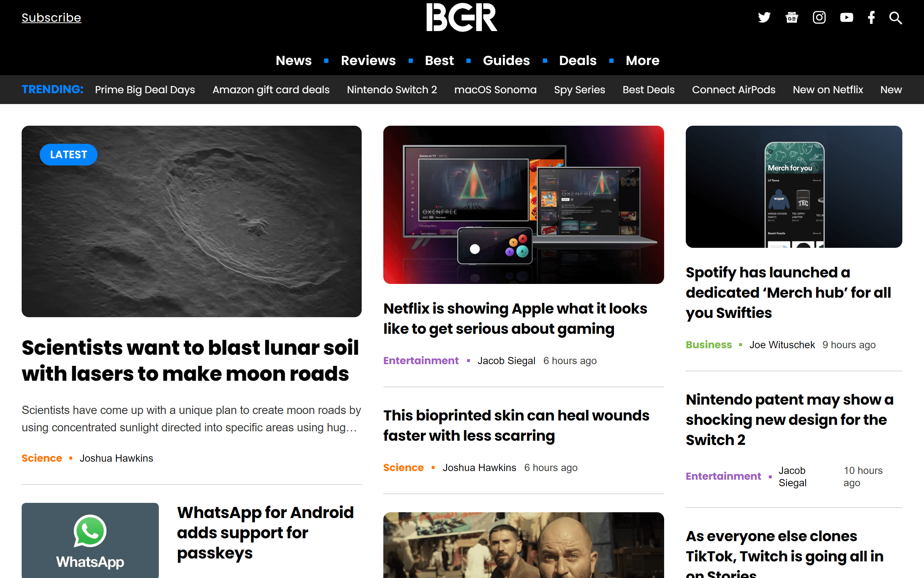The height and width of the screenshot is (578, 924).
Task: Select trending Nintendo Switch 2
Action: coord(392,90)
